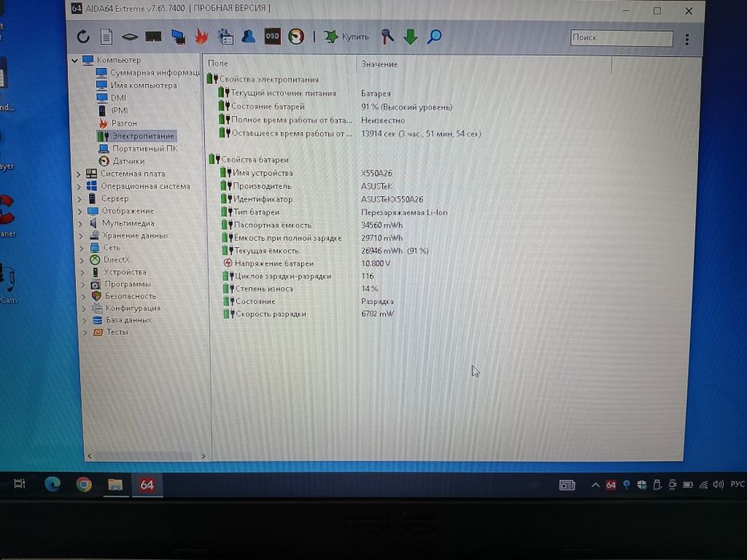This screenshot has width=747, height=560.
Task: Select Конфигурация in the tree
Action: click(127, 308)
